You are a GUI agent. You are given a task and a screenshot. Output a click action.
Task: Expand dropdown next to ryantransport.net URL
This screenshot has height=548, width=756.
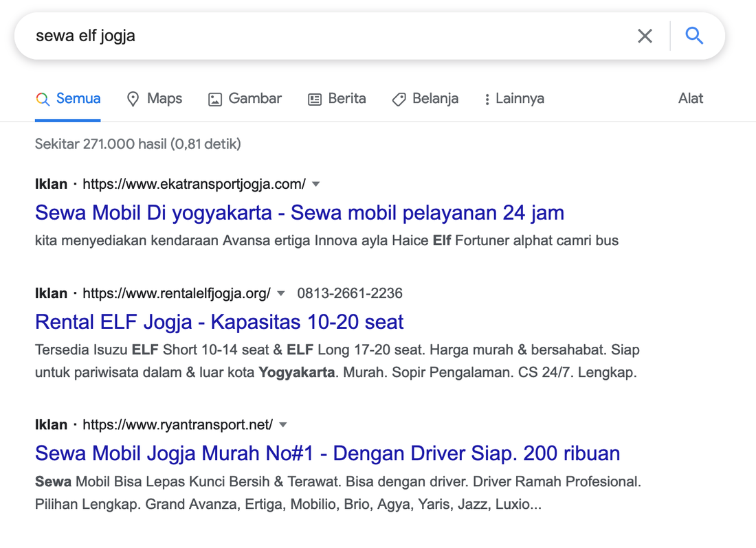point(282,424)
